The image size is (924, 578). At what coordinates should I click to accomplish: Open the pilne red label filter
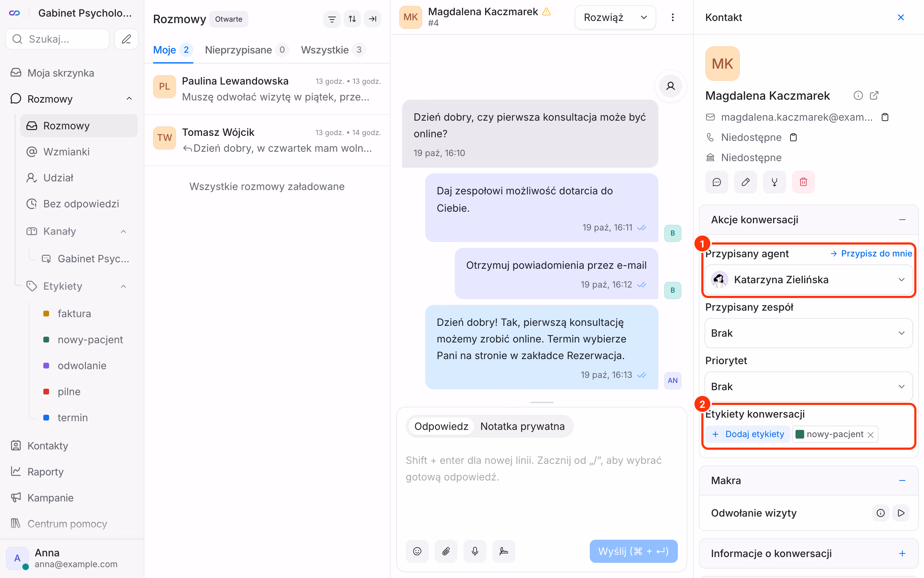pyautogui.click(x=69, y=392)
